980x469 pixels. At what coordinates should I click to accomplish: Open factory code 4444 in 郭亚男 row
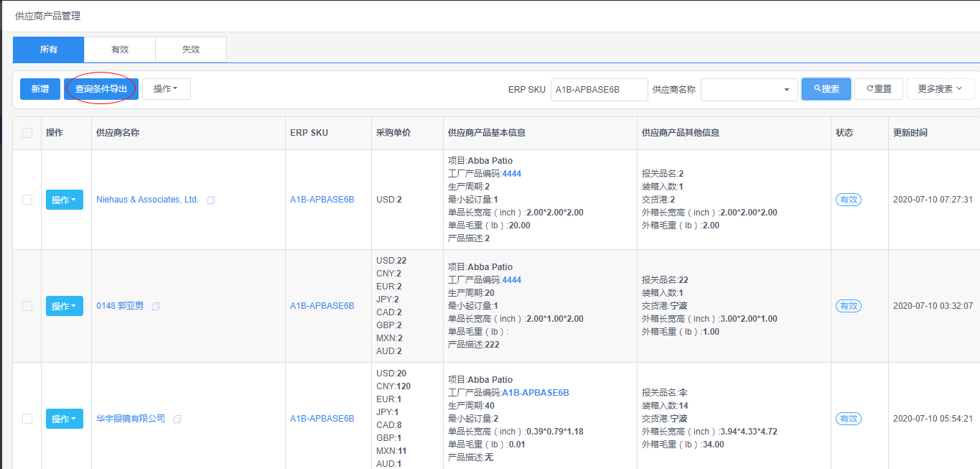512,280
